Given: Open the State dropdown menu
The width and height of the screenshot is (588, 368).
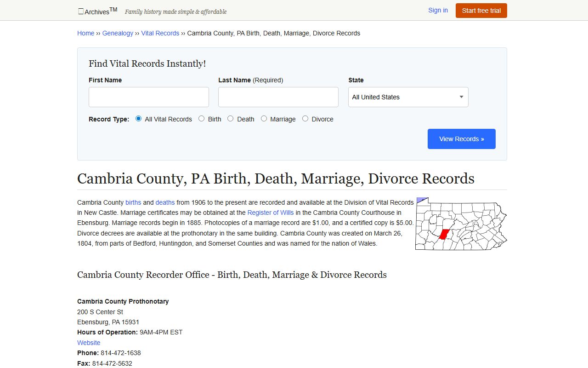Looking at the screenshot, I should pos(408,97).
